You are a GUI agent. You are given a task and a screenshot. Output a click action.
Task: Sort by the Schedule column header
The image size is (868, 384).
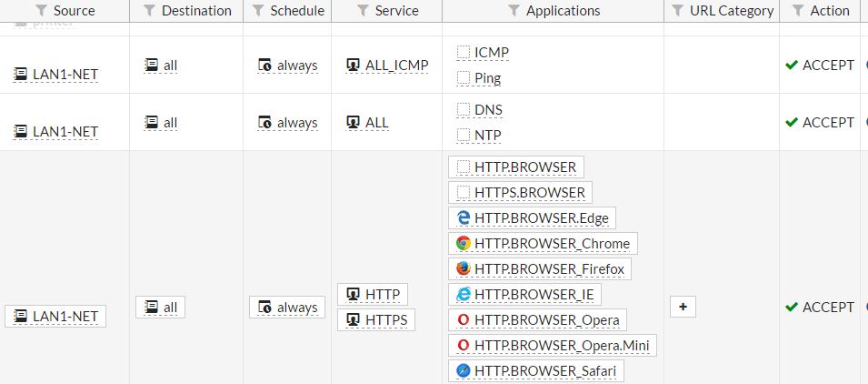click(297, 11)
